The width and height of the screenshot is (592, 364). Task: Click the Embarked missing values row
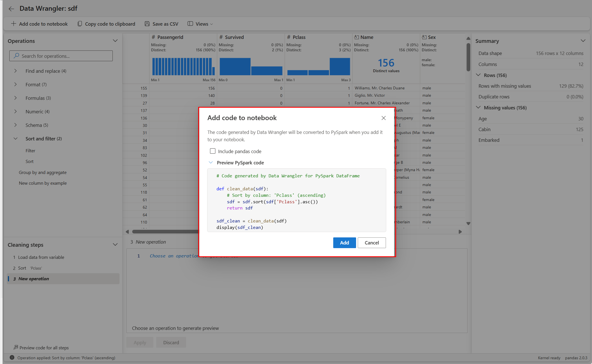(x=531, y=140)
